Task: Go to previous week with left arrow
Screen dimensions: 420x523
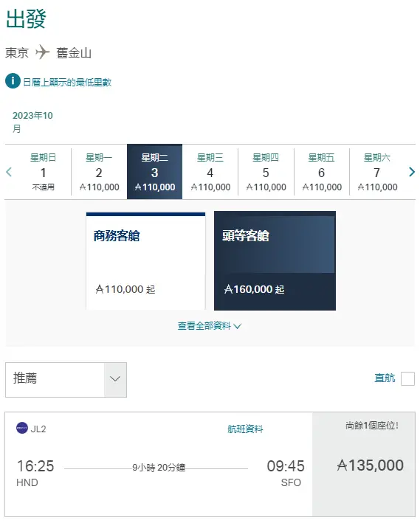Action: (x=9, y=172)
